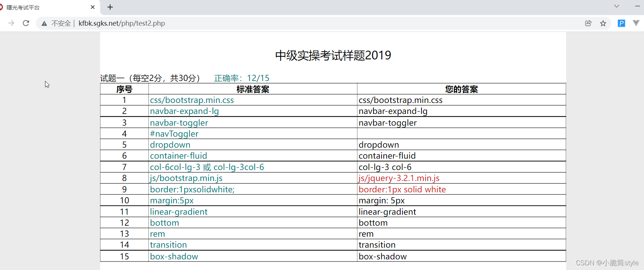Image resolution: width=644 pixels, height=270 pixels.
Task: Click standard answer box-shadow in row 15
Action: pyautogui.click(x=174, y=256)
